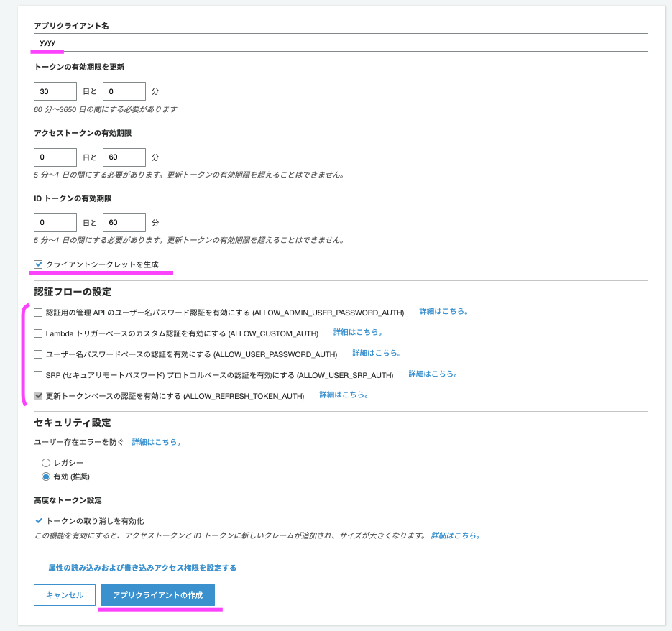Toggle トークンの取り消しを有効化 checkbox
The image size is (672, 631).
pos(38,521)
